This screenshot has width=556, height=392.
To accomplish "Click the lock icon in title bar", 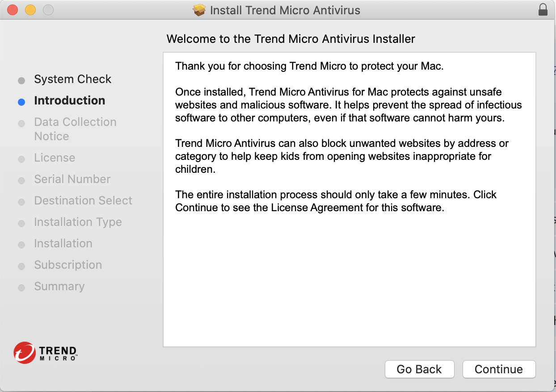I will 543,10.
